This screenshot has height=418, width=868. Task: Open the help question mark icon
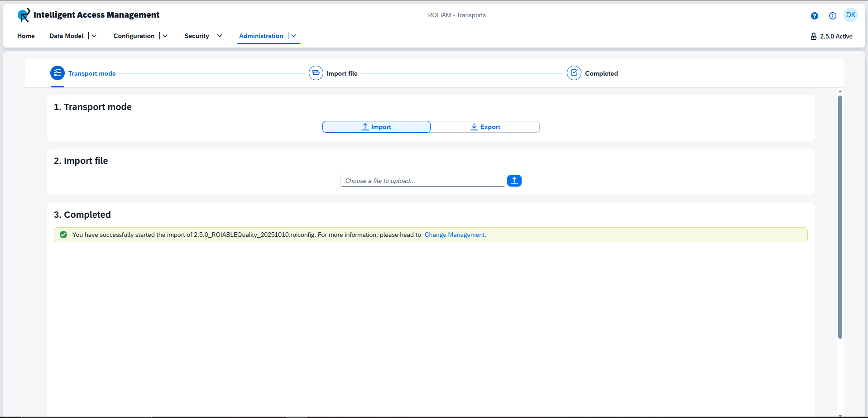click(815, 16)
